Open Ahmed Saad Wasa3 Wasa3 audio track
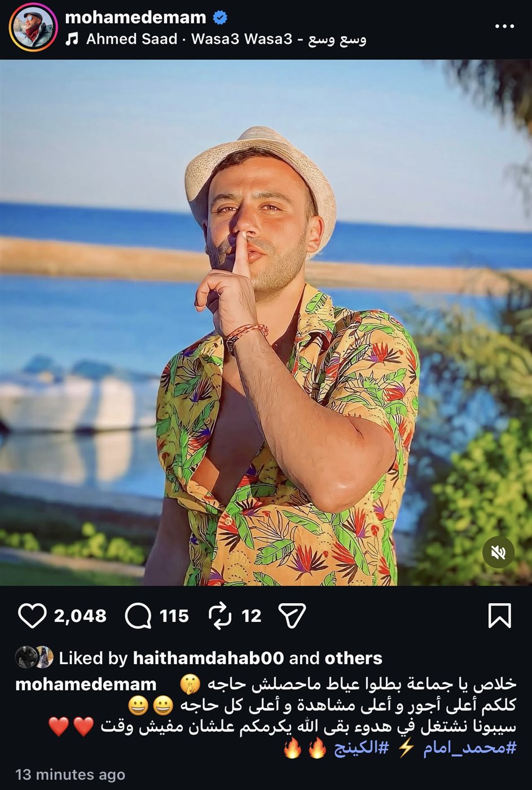Viewport: 532px width, 790px height. (x=226, y=39)
